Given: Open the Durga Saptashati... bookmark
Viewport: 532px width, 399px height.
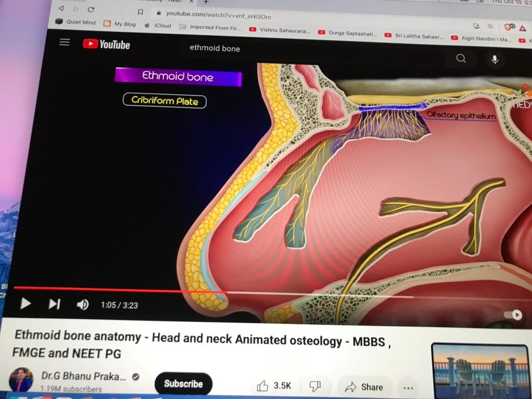Looking at the screenshot, I should 348,33.
